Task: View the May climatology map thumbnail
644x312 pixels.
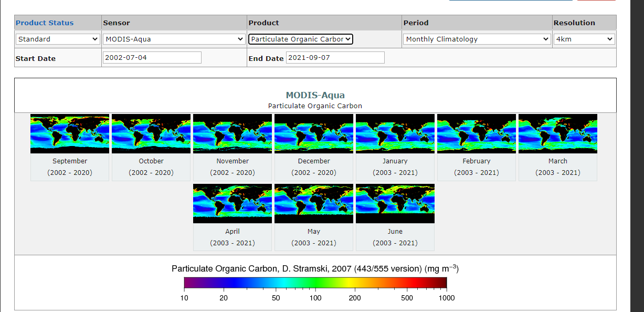Action: [x=314, y=203]
